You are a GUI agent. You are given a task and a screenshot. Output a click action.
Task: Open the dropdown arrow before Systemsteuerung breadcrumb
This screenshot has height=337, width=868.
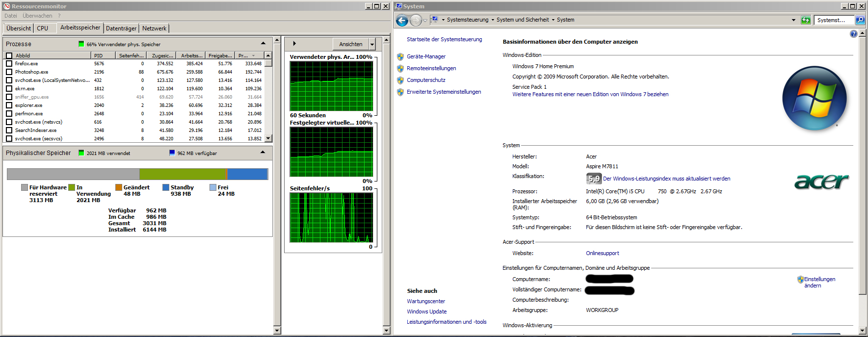[443, 20]
